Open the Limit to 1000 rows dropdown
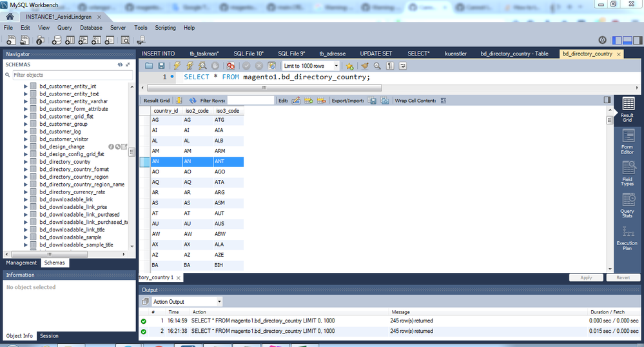 coord(311,66)
